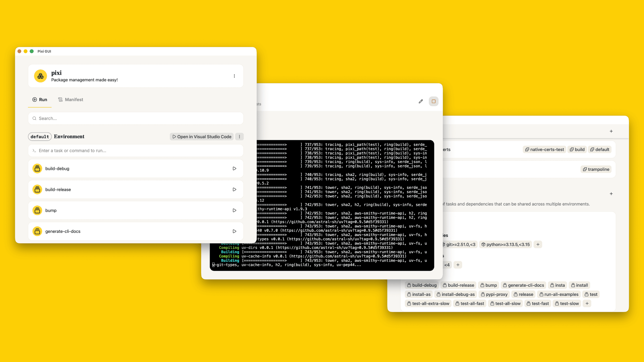Open the release task chip
Image resolution: width=644 pixels, height=362 pixels.
[523, 294]
